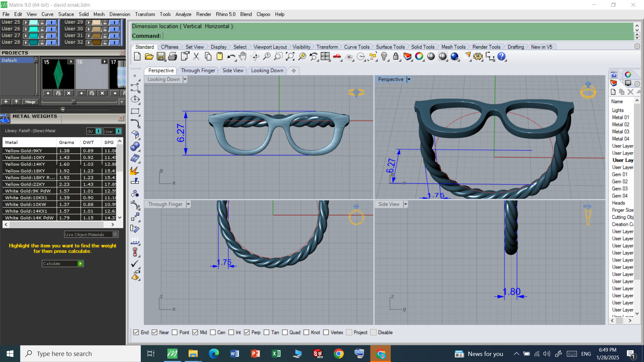Enable the Quad osnap checkbox

[x=285, y=332]
